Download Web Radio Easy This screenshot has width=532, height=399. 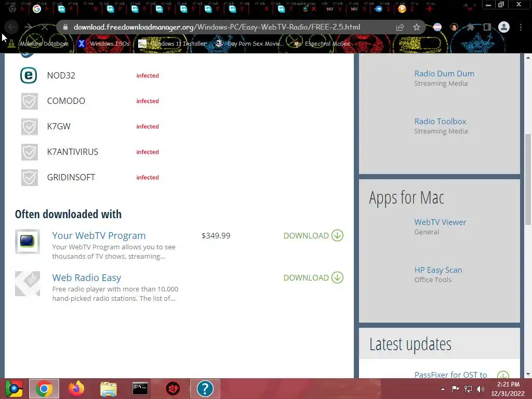[313, 277]
